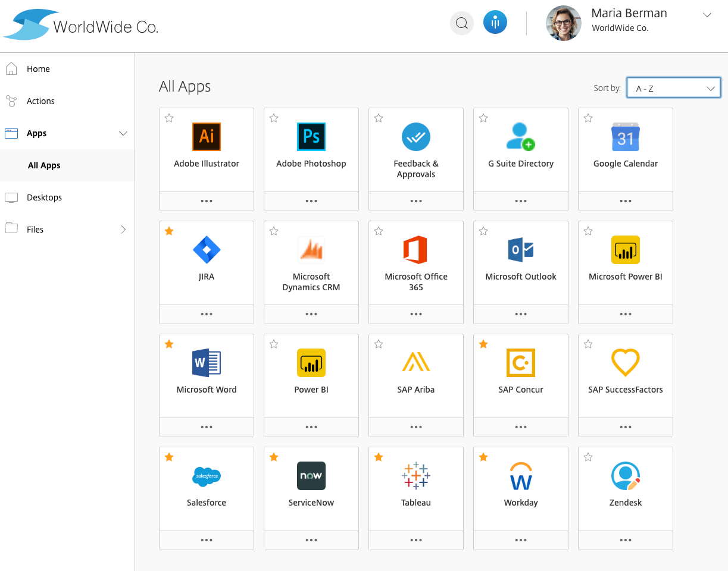The height and width of the screenshot is (571, 728).
Task: Open the Microsoft Word icon
Action: pos(207,363)
